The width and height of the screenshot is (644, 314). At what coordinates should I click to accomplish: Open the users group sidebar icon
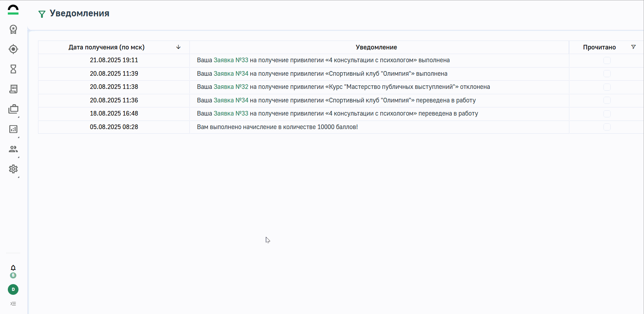click(13, 149)
